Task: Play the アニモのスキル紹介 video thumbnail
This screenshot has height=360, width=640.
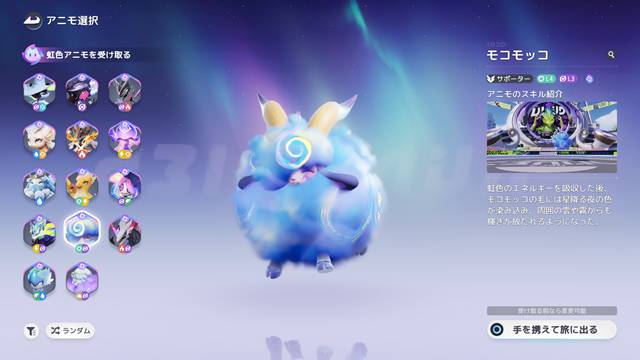Action: tap(552, 137)
